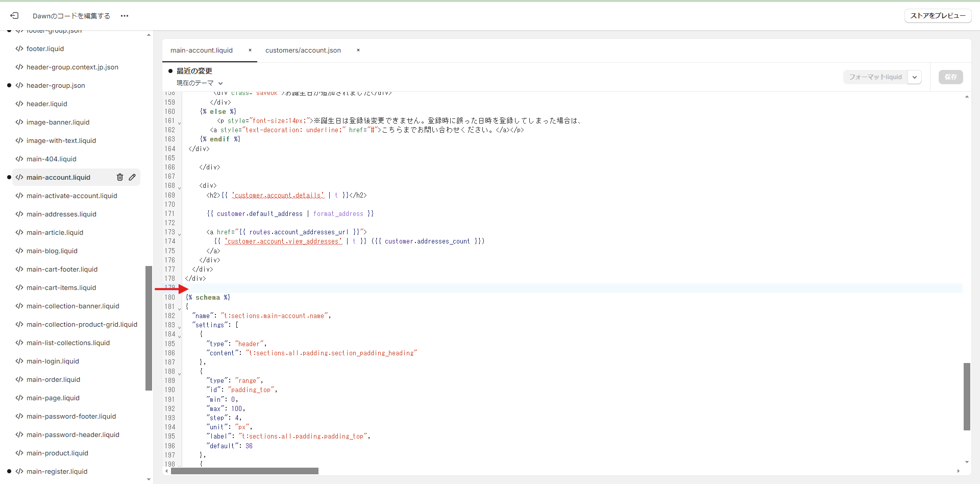Image resolution: width=980 pixels, height=484 pixels.
Task: Click the exit editor back icon
Action: [x=14, y=16]
